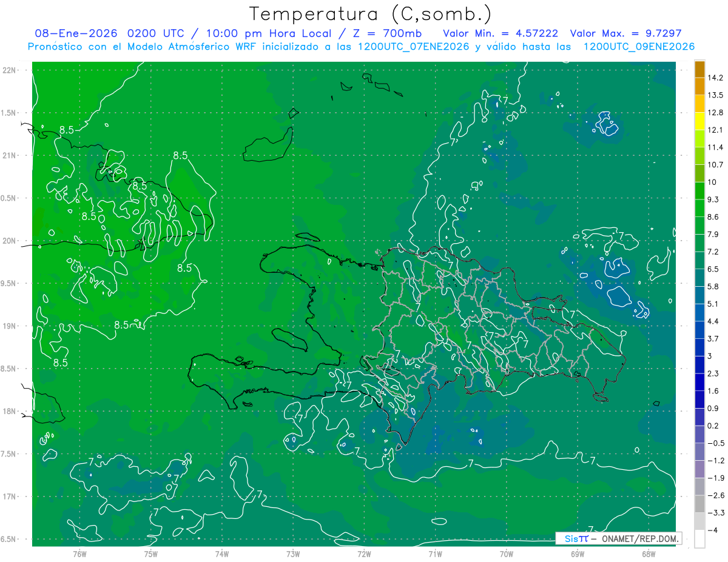
Task: Click the '70W' longitude axis label
Action: point(507,554)
